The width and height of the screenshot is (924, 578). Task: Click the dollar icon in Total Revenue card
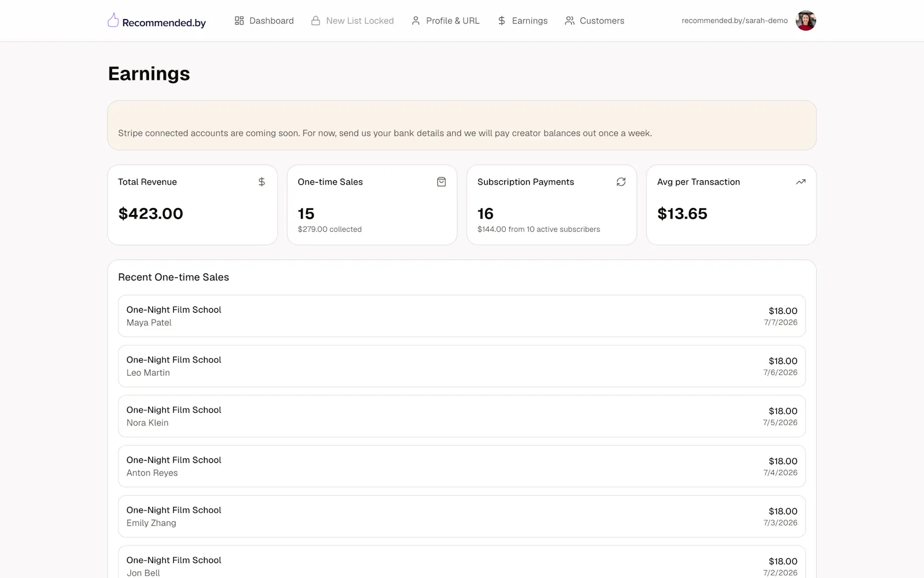click(262, 182)
